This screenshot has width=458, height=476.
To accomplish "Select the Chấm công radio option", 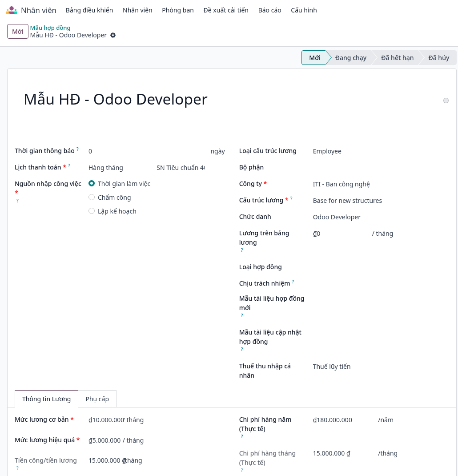I will pos(91,198).
